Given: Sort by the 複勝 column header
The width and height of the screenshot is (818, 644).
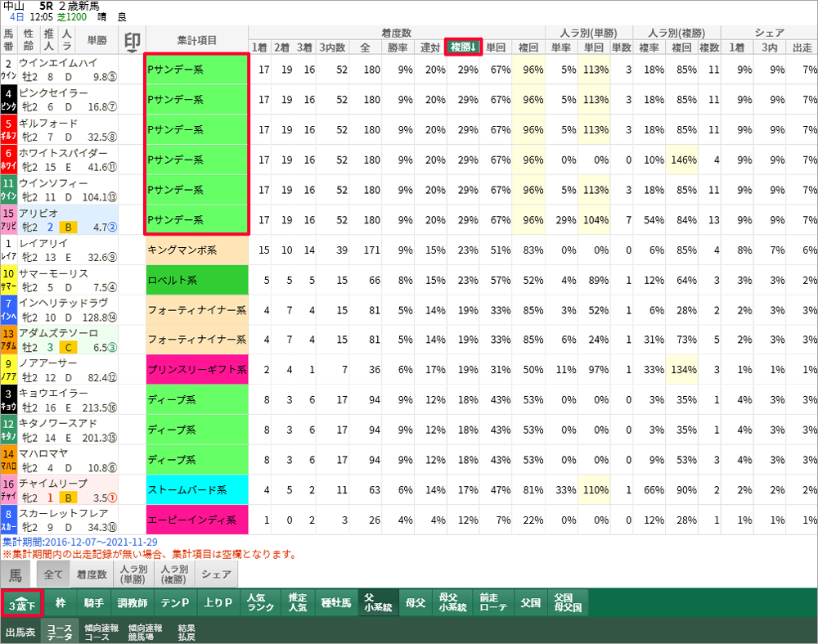Looking at the screenshot, I should tap(463, 47).
